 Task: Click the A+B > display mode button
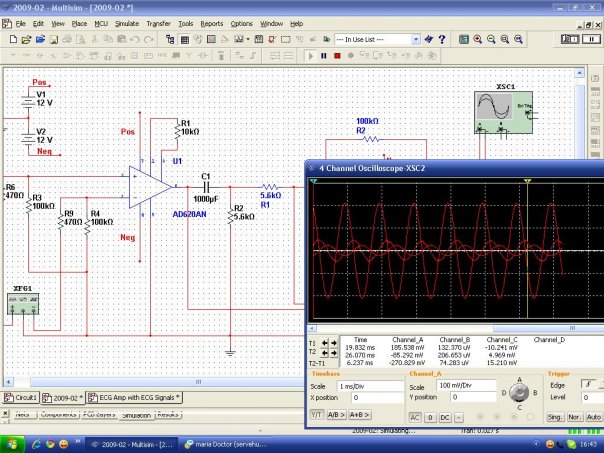point(359,415)
